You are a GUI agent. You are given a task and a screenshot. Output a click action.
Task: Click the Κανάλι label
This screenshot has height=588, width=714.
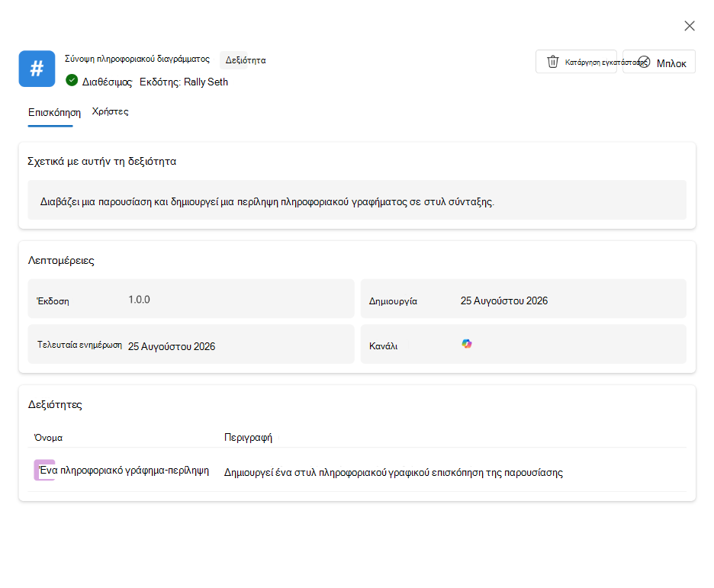coord(384,346)
